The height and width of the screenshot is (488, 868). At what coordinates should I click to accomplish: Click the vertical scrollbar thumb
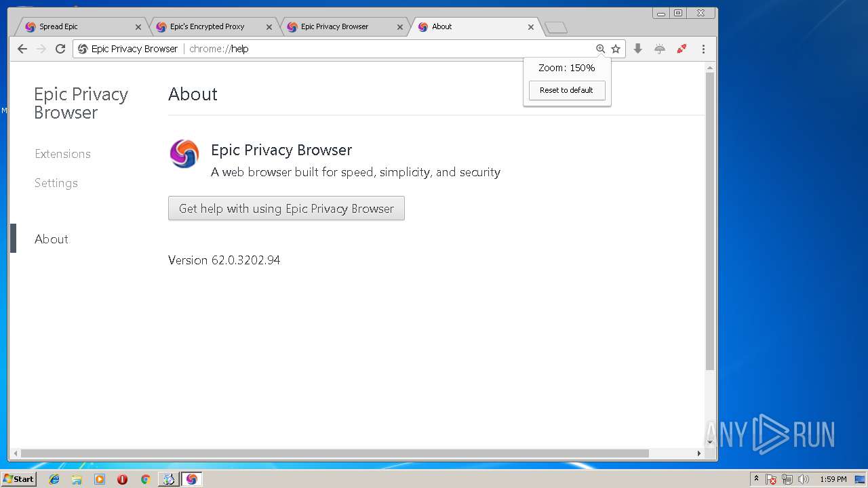(710, 221)
